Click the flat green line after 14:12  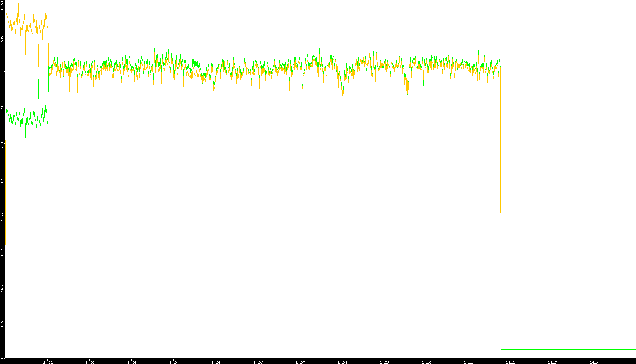point(568,349)
